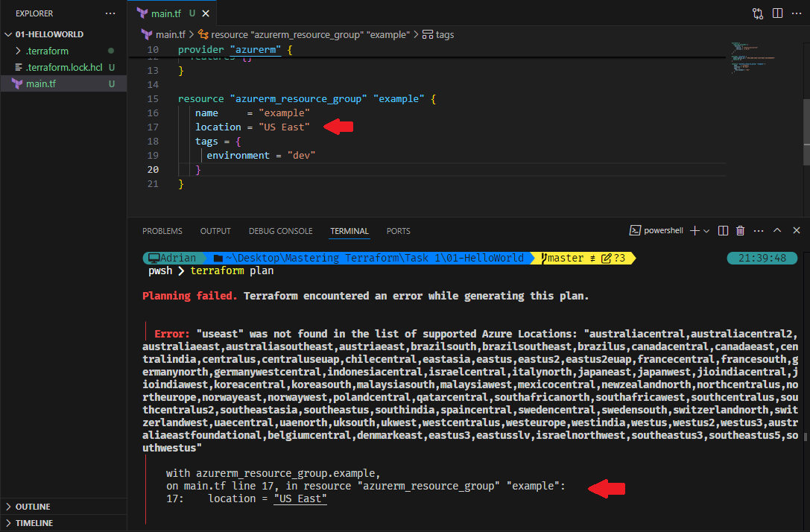
Task: Open terminal panel more actions ellipsis
Action: [759, 230]
